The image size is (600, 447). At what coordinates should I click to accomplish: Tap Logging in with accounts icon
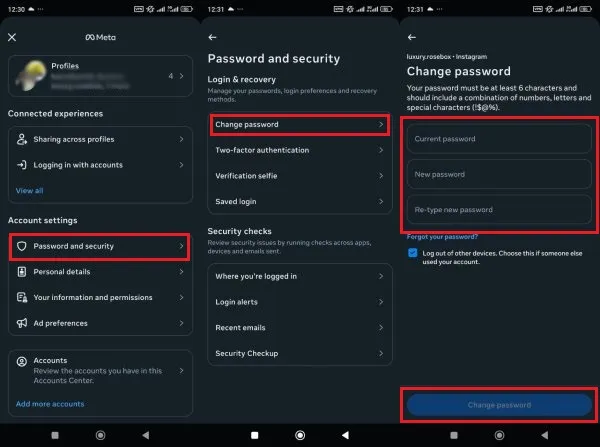[x=22, y=165]
